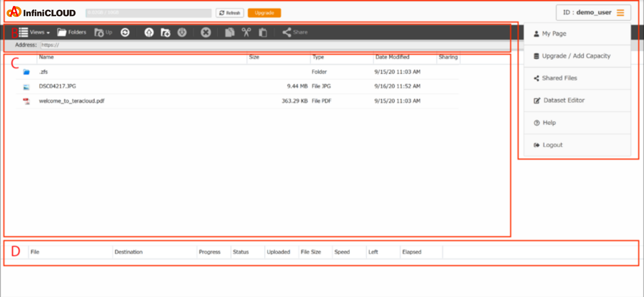Click the upload file icon
Screen dimensions: 644x297
point(149,32)
